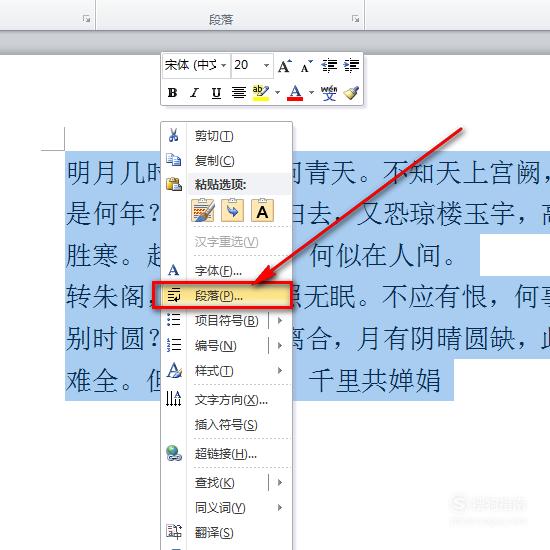Open the 段落 group dialog launcher in ribbon
Screen dimensions: 550x550
click(356, 19)
